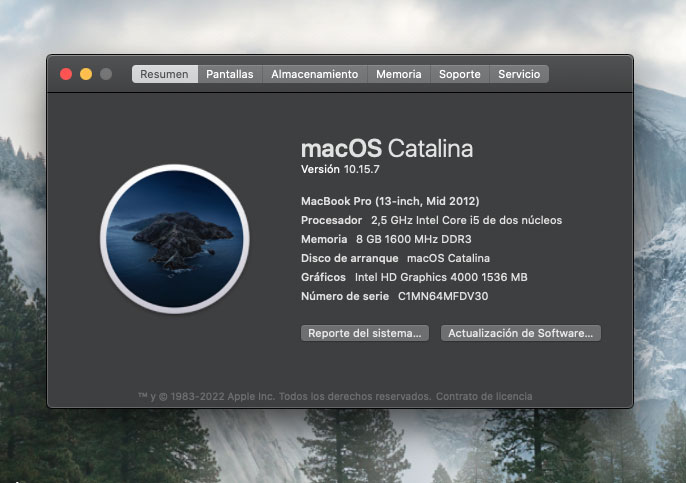Launch Actualización de Software
686x483 pixels.
point(520,333)
